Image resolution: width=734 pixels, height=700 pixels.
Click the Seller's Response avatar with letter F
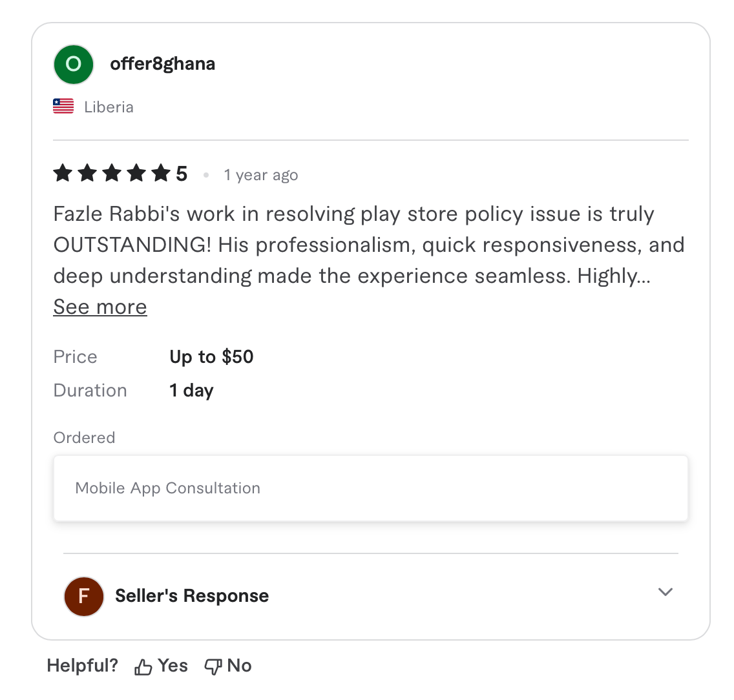tap(84, 596)
